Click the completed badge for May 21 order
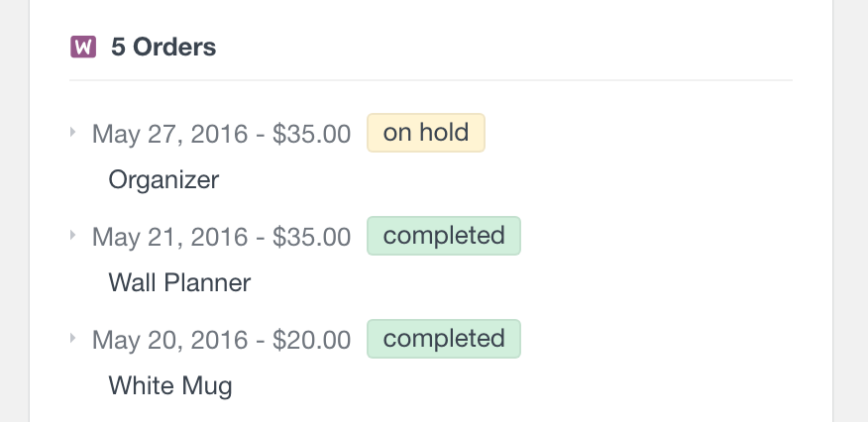This screenshot has width=868, height=422. click(x=443, y=236)
